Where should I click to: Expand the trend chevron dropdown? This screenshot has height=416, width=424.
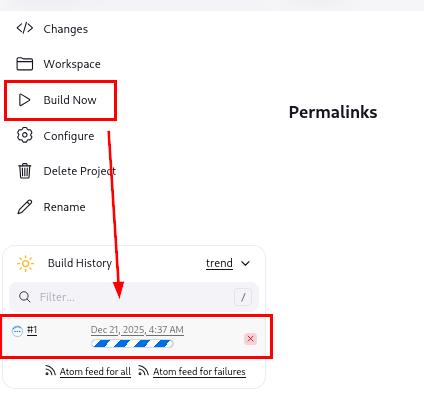(245, 263)
